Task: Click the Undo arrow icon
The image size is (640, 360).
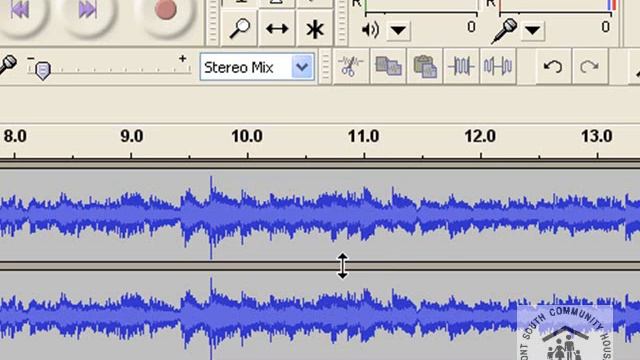Action: click(x=553, y=66)
